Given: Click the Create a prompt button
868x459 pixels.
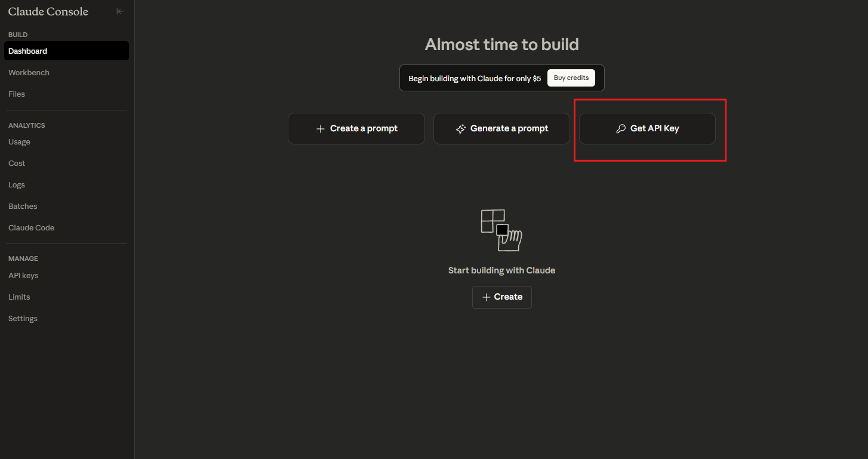Looking at the screenshot, I should click(356, 129).
